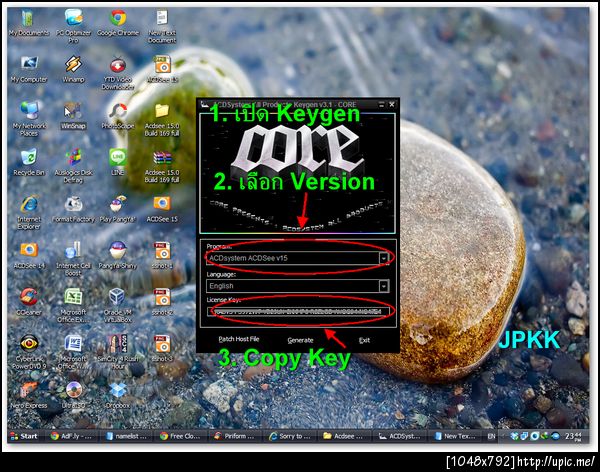Launch Auslogics Disk Defrag from the desktop
The height and width of the screenshot is (472, 600).
pos(73,167)
